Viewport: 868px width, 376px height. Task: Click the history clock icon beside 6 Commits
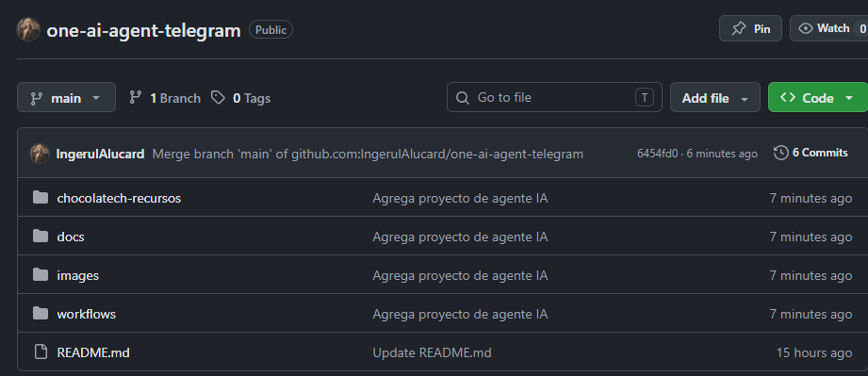pos(780,153)
